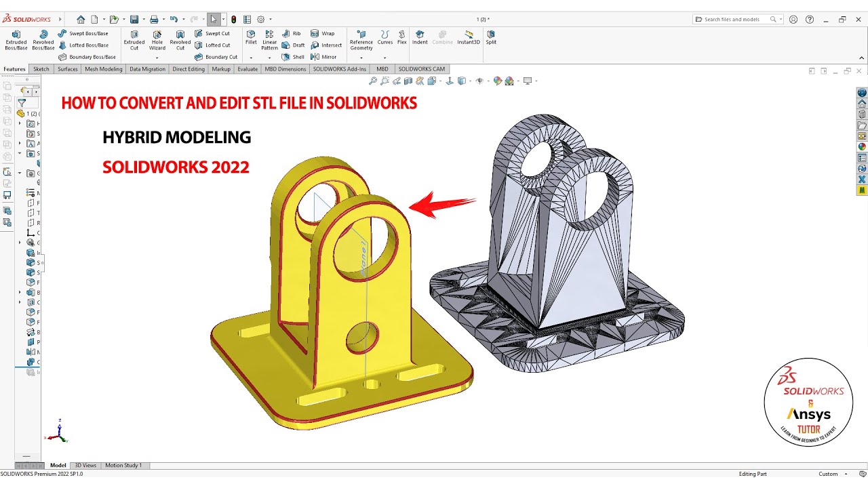
Task: Open the Edit Appearance color ball
Action: (x=498, y=81)
